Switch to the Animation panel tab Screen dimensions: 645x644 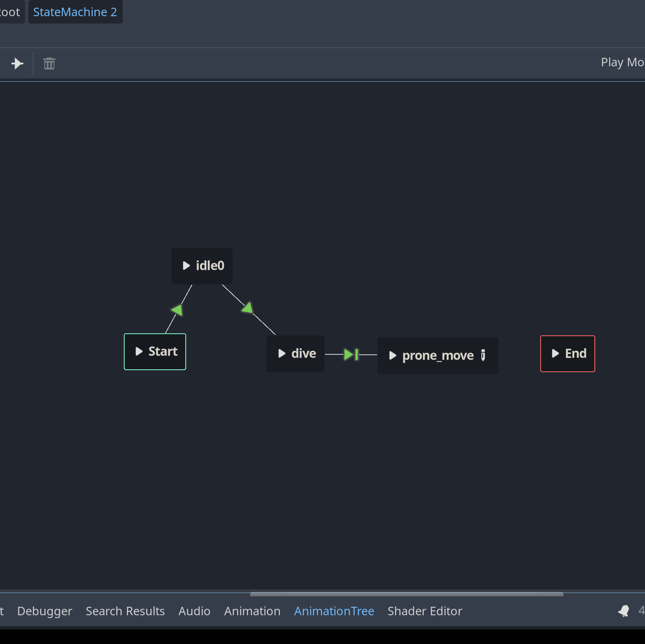[x=252, y=611]
